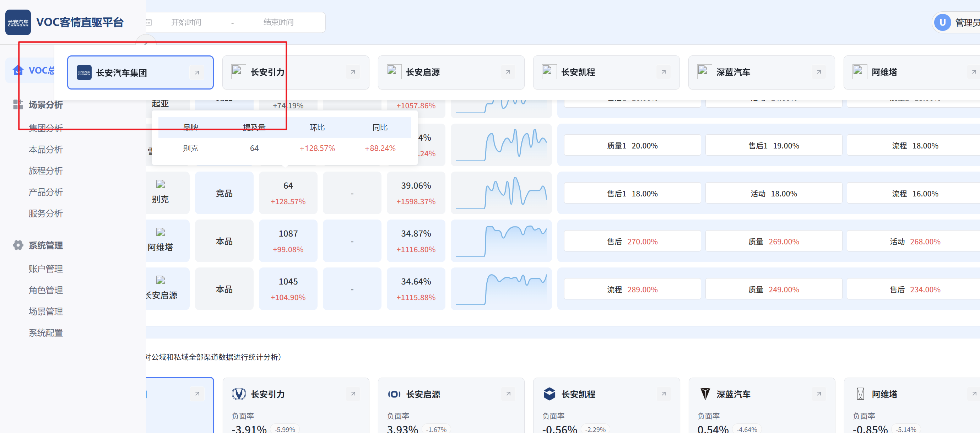Open the 长安汽车集团 card arrow icon

(x=197, y=73)
